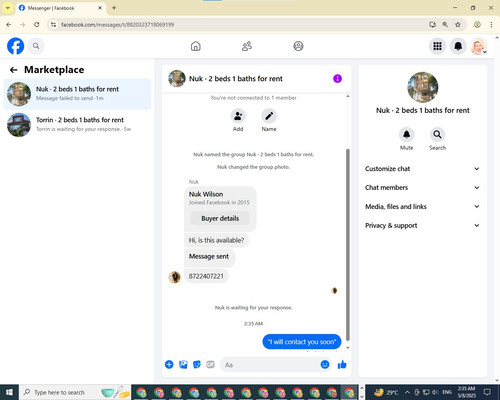View site information icon in address bar
The image size is (500, 400).
coord(53,25)
